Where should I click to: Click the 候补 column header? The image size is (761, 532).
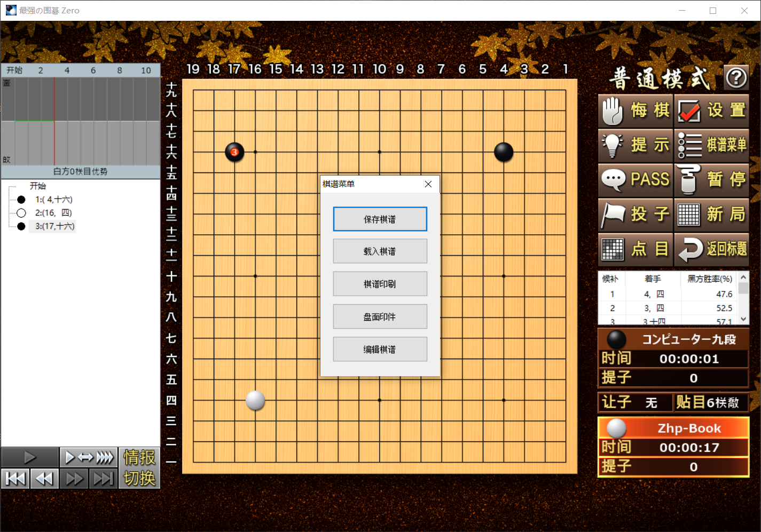(x=610, y=279)
